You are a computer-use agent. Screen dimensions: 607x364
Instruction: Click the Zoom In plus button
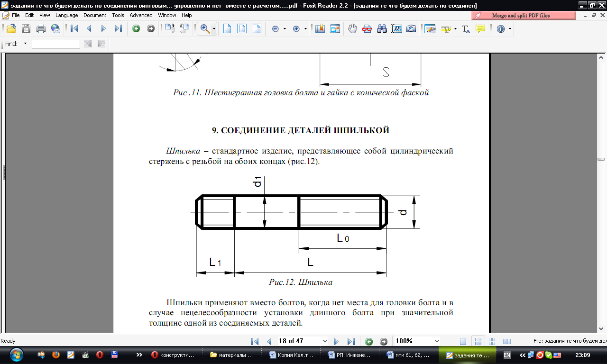296,29
